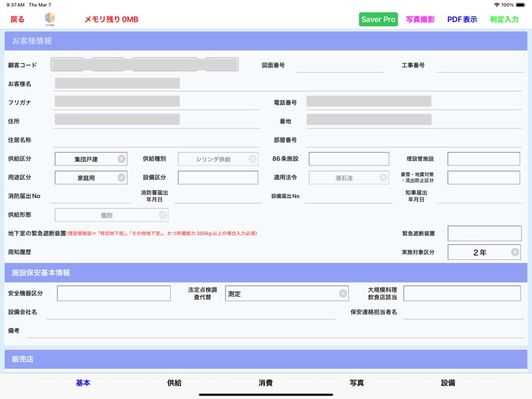Image resolution: width=532 pixels, height=399 pixels.
Task: Tap the 設備届出No input field
Action: (x=349, y=196)
